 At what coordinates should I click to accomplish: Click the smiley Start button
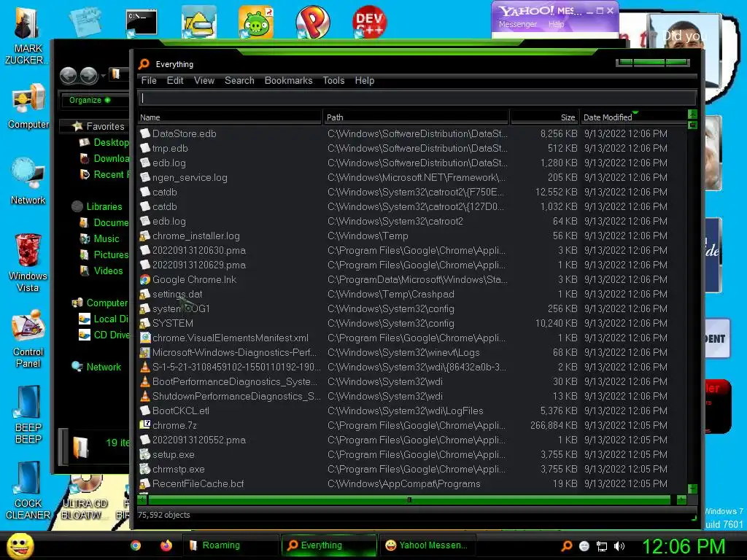[x=20, y=545]
